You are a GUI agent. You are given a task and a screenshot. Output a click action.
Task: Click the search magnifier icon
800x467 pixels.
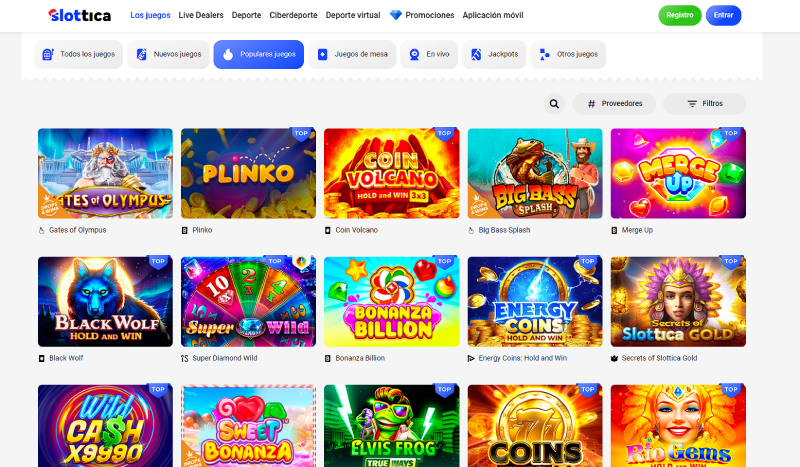[555, 103]
